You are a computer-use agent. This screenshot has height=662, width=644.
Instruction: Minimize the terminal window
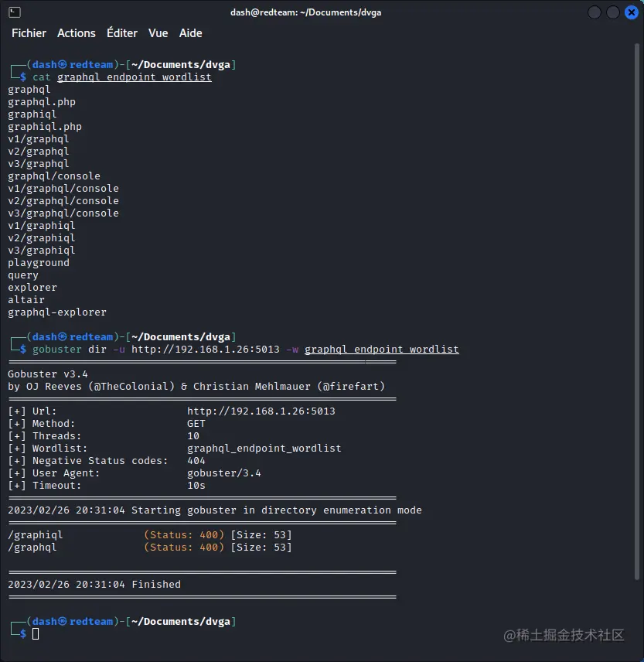click(595, 12)
